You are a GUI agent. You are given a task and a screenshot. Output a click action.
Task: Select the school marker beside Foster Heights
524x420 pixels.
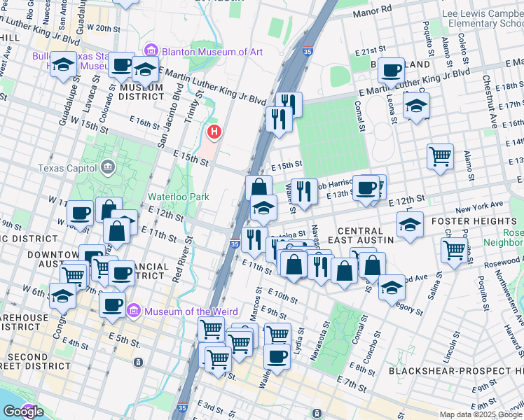click(x=410, y=225)
